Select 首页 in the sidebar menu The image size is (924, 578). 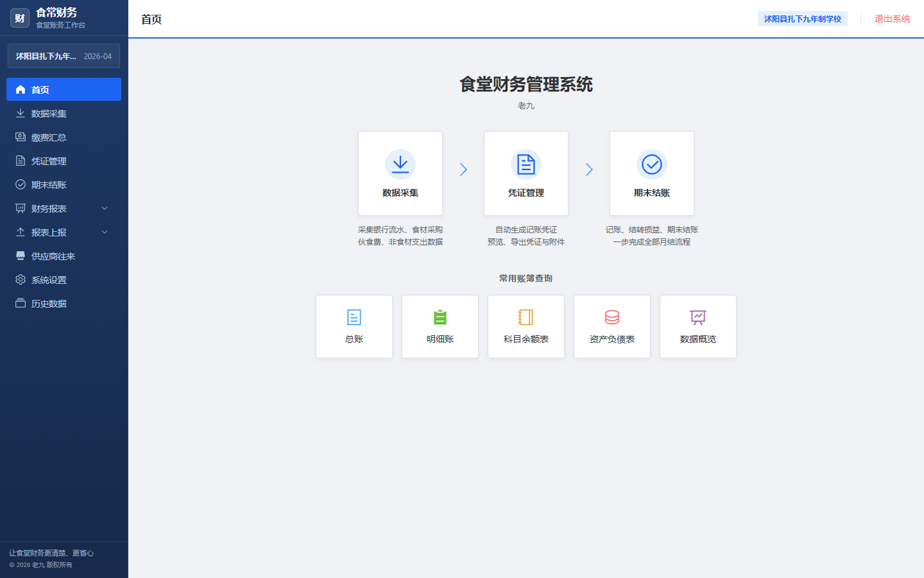click(64, 89)
